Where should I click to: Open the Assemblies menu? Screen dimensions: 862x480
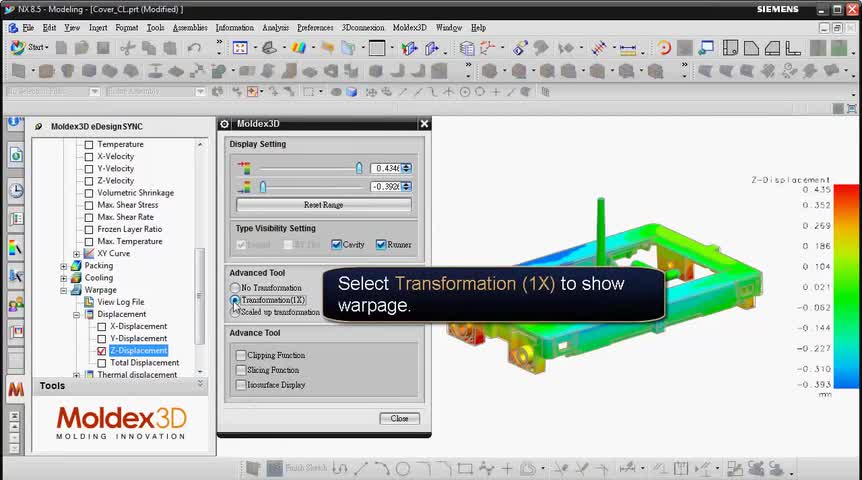pos(190,27)
